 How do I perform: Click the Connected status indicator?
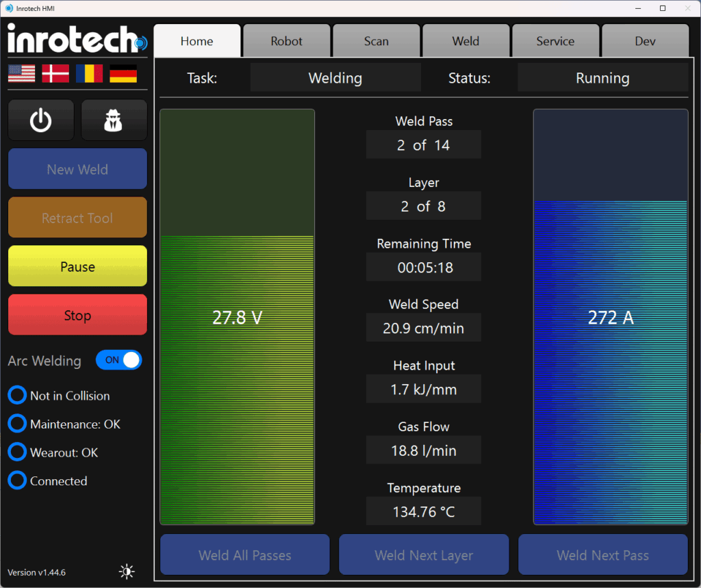(x=17, y=481)
